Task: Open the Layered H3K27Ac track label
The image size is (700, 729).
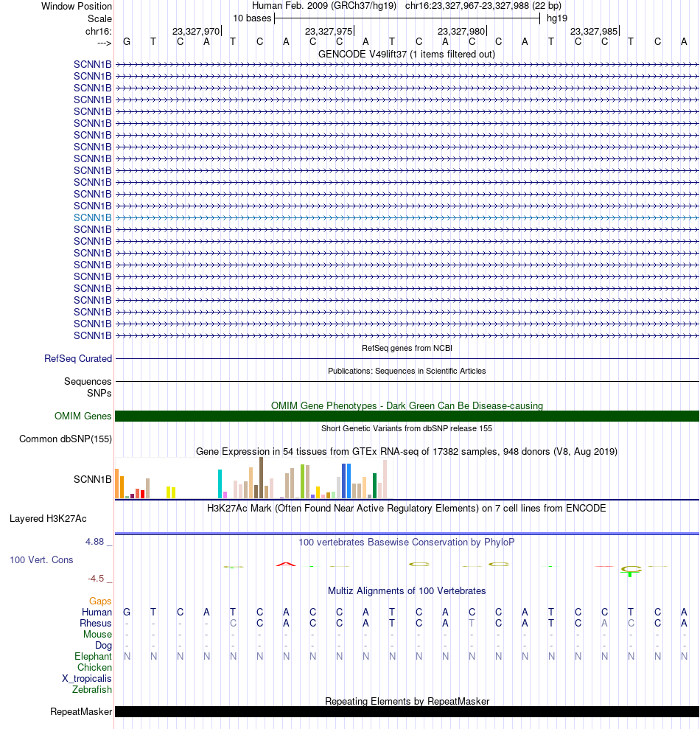Action: coord(48,518)
